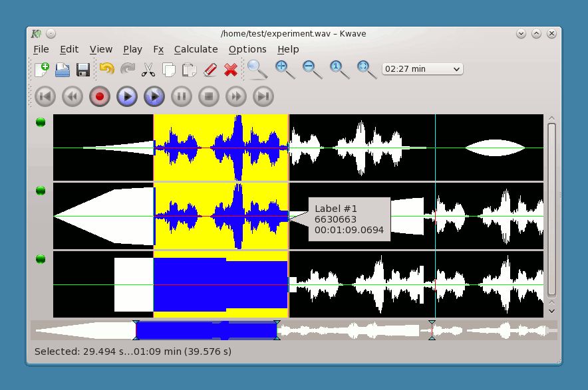Cut the selection with the scissors icon
Viewport: 588px width, 390px height.
[x=148, y=69]
